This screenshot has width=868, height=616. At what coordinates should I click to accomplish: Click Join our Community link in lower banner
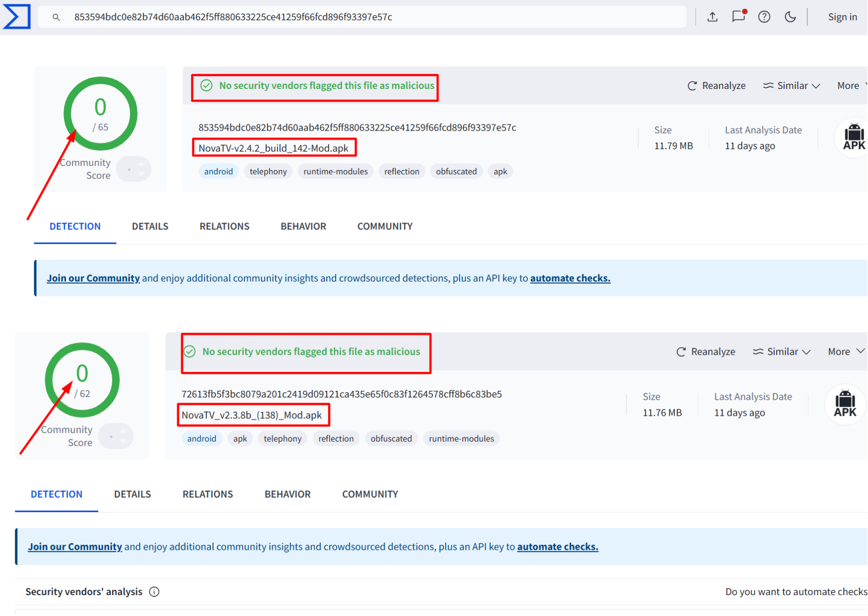75,546
